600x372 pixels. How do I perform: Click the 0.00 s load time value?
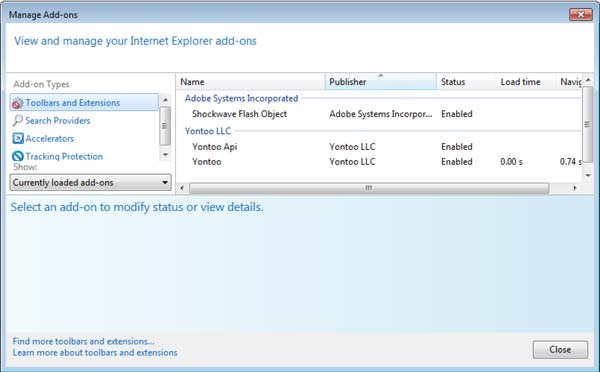pos(511,162)
